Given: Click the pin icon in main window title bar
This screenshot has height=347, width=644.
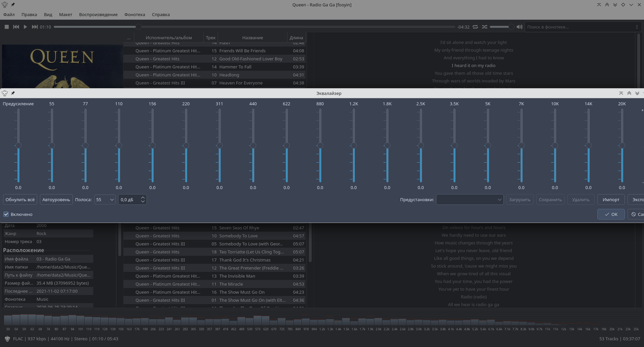Looking at the screenshot, I should coord(13,5).
